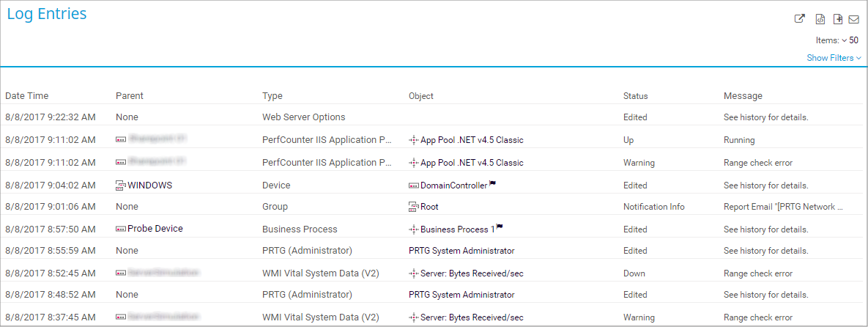This screenshot has height=327, width=868.
Task: Click the flag icon beside DomainController
Action: [493, 185]
